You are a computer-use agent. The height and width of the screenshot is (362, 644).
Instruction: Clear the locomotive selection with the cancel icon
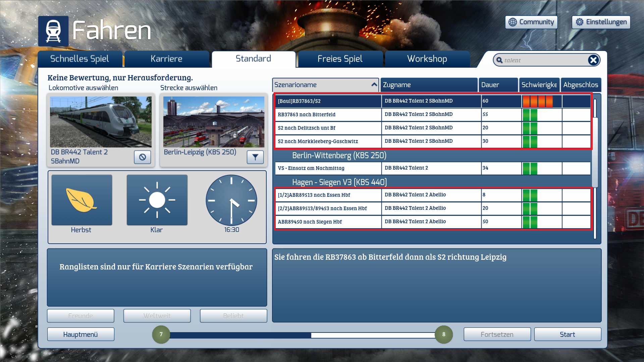point(143,157)
